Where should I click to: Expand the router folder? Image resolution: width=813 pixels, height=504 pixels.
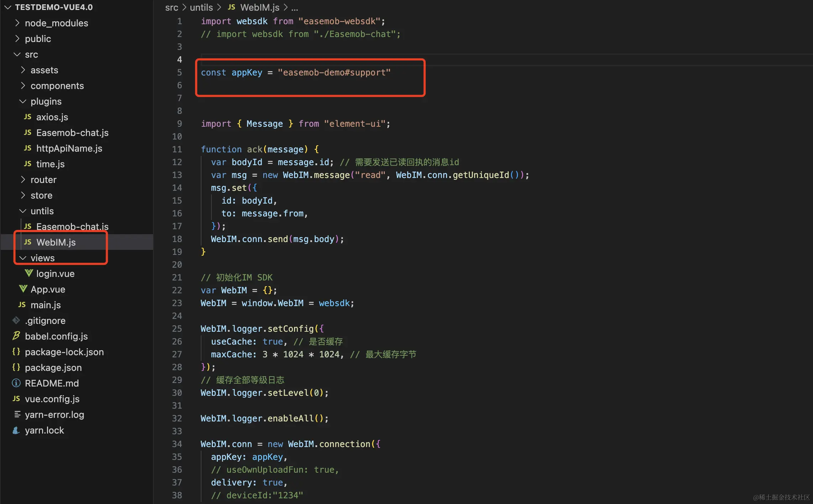coord(23,179)
